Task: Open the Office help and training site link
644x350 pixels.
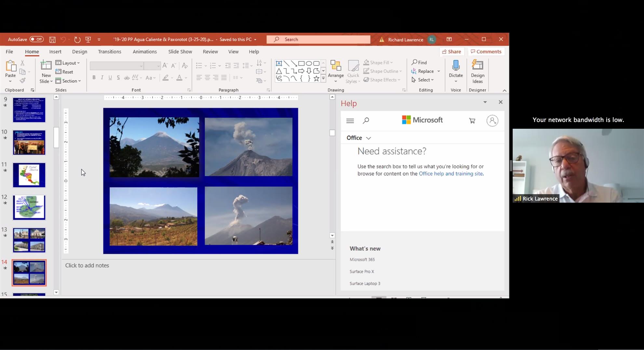Action: coord(450,174)
